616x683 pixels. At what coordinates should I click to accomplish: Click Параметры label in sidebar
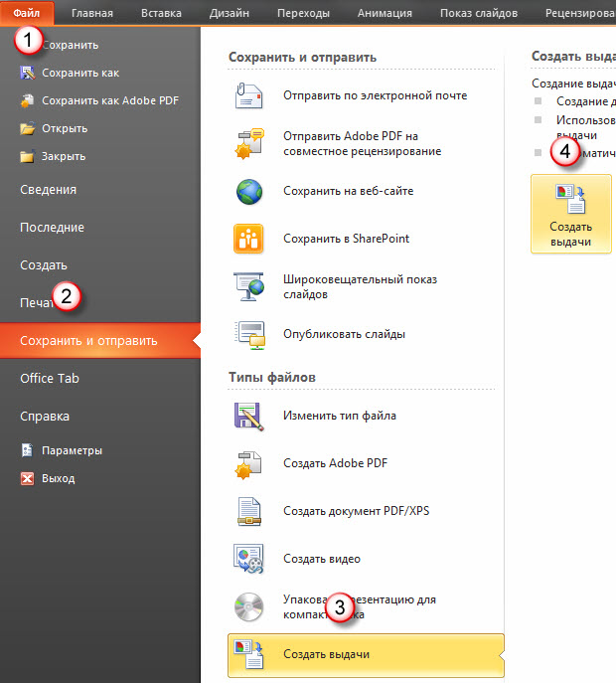point(72,450)
